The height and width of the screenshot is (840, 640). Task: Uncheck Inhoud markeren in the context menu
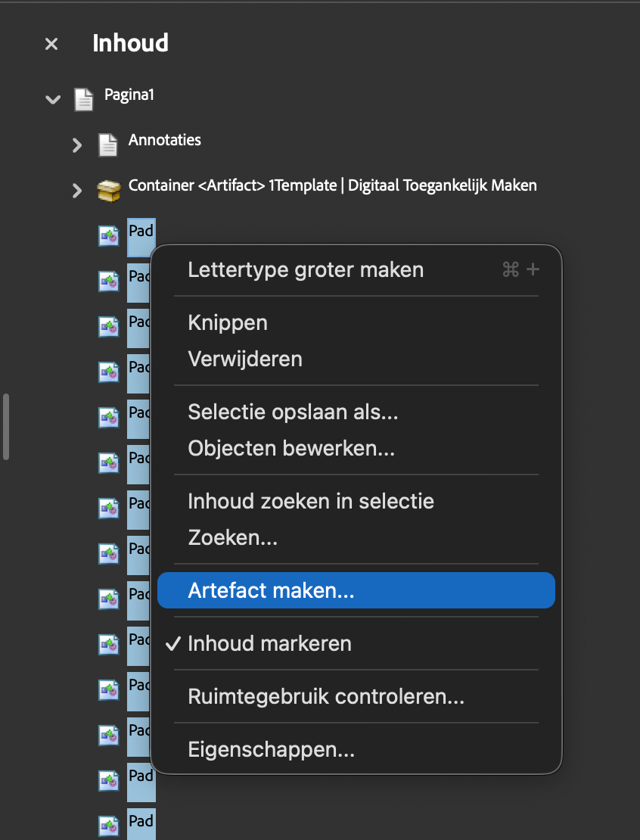click(x=270, y=643)
